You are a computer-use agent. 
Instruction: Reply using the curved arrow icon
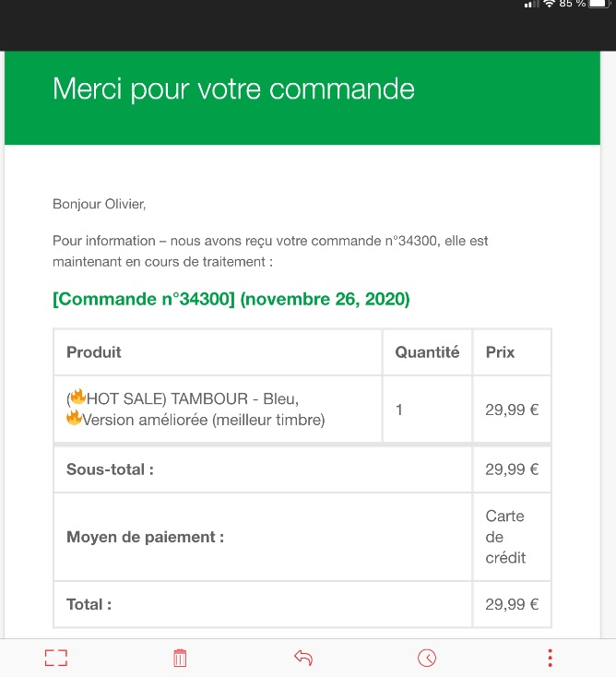[303, 658]
